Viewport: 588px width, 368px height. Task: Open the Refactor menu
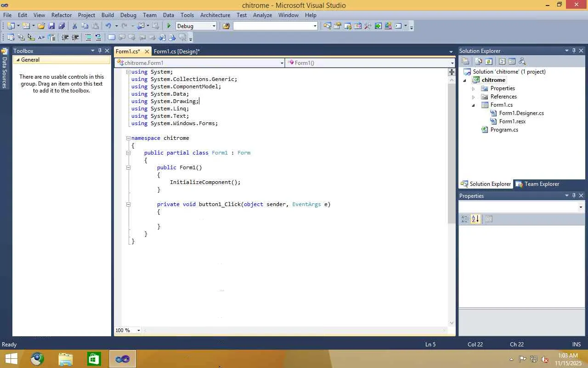[62, 15]
